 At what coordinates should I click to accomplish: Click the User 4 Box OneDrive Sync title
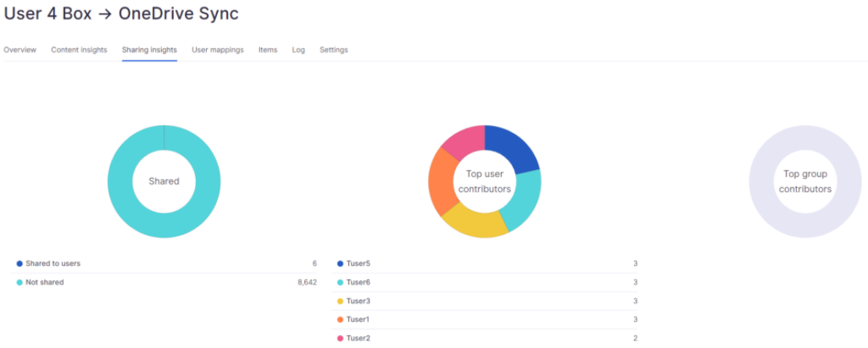tap(121, 14)
